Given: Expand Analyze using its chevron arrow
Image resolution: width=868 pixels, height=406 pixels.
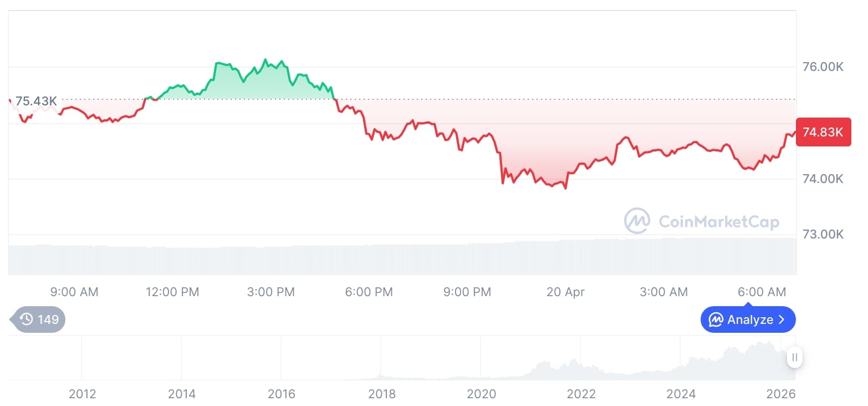Looking at the screenshot, I should [x=783, y=319].
